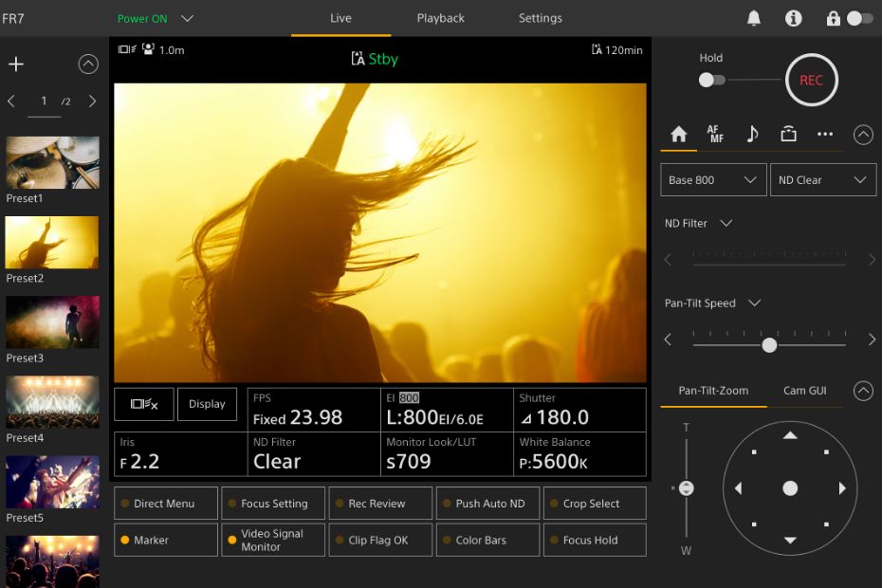Switch to the Cam GUI tab
Image resolution: width=882 pixels, height=588 pixels.
(x=804, y=391)
